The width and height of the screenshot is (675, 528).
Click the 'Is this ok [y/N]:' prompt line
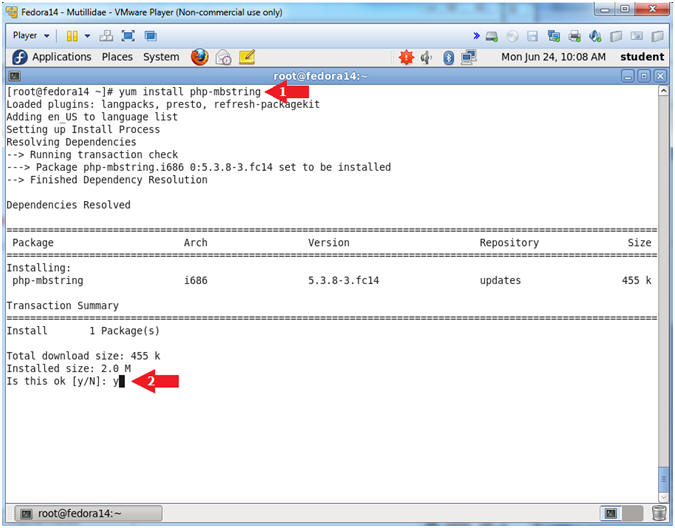(65, 381)
